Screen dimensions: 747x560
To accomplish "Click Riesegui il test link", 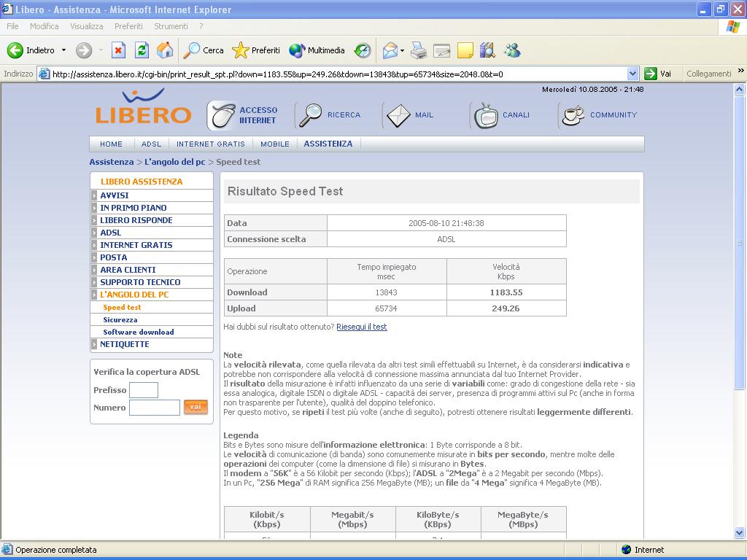I will (362, 327).
